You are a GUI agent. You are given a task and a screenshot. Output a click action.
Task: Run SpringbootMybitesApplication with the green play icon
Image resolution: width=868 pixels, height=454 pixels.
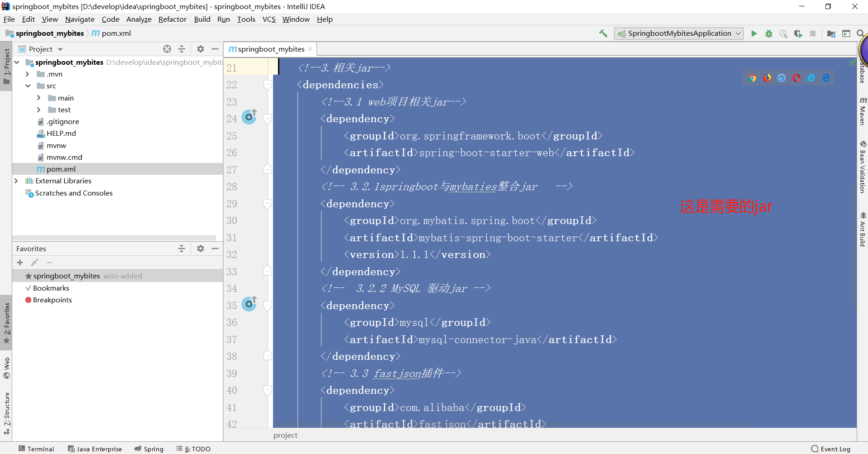pos(754,33)
